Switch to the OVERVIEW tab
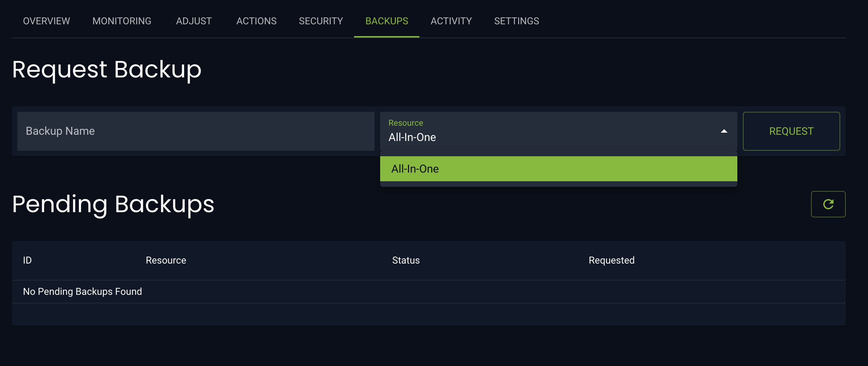Viewport: 868px width, 366px height. click(x=46, y=21)
